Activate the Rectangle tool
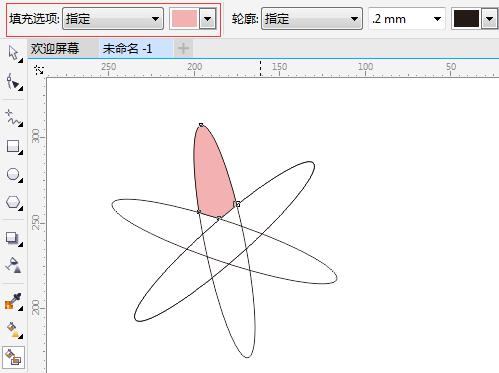 tap(13, 146)
